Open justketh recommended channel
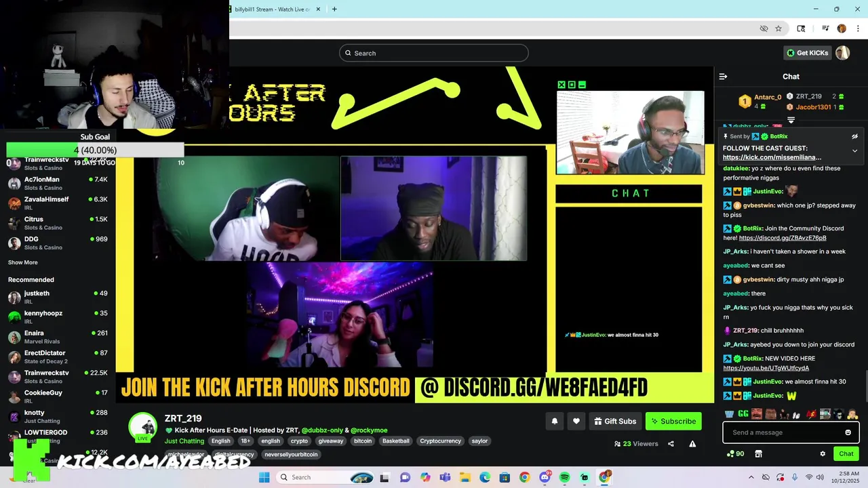868x488 pixels. click(58, 297)
